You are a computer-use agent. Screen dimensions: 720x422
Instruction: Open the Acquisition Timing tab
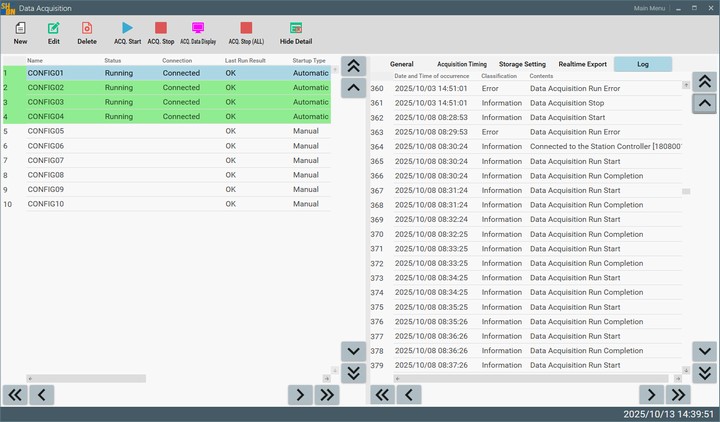[462, 64]
